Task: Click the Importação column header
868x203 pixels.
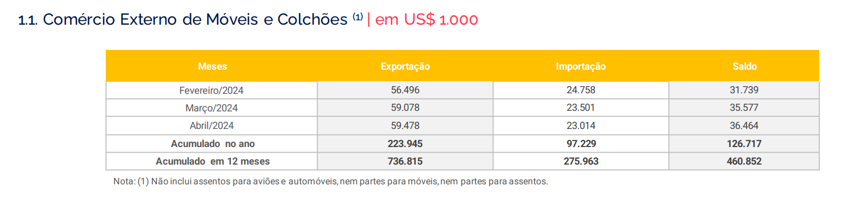Action: 581,66
